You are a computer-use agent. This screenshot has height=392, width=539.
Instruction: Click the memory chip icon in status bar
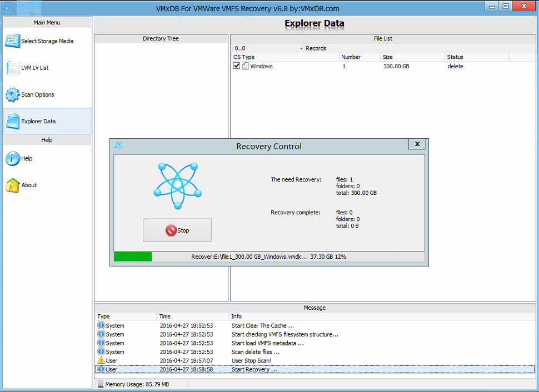(x=101, y=384)
